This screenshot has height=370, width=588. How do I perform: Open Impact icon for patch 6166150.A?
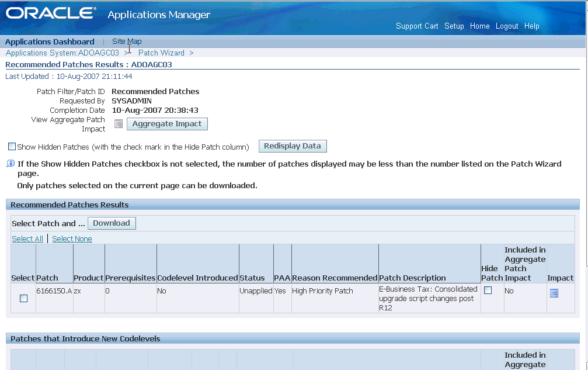coord(554,293)
